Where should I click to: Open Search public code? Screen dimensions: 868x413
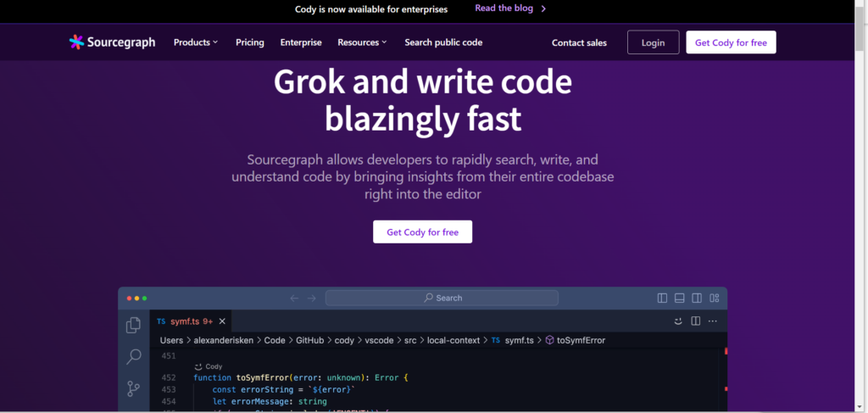point(443,42)
